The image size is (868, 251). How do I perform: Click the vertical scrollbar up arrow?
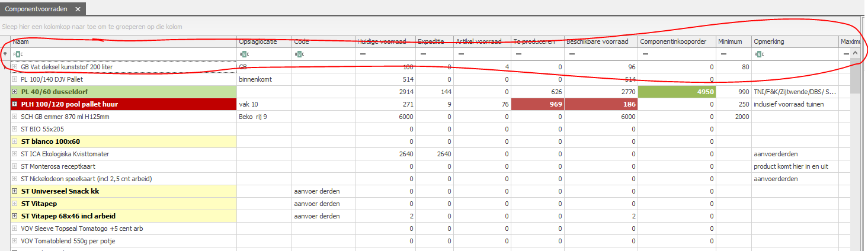coord(855,53)
